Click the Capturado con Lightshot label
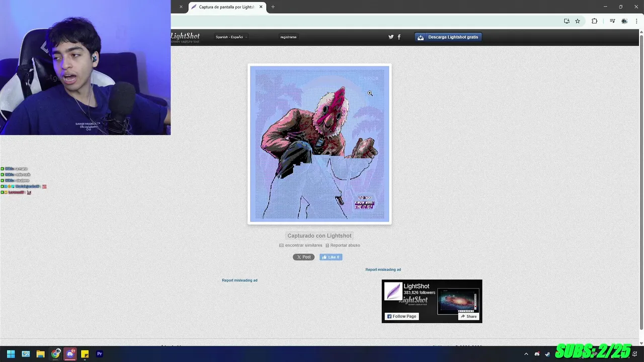This screenshot has width=644, height=362. 319,235
